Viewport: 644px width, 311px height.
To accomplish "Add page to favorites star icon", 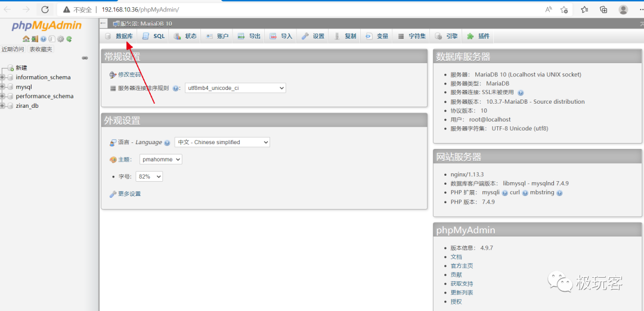I will click(564, 10).
